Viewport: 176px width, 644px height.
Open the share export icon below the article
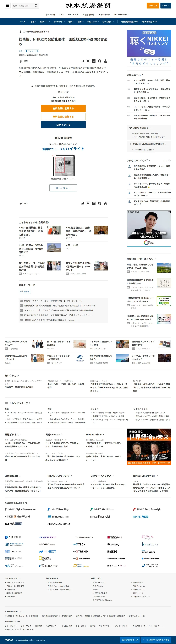106,203
